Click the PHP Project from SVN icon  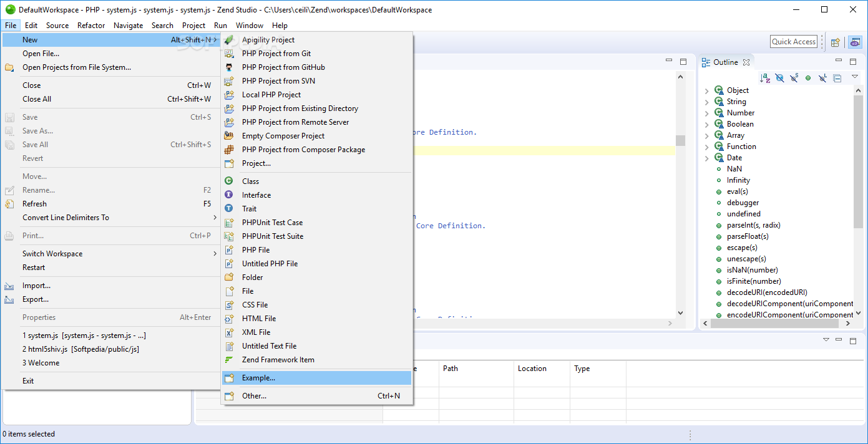(229, 81)
